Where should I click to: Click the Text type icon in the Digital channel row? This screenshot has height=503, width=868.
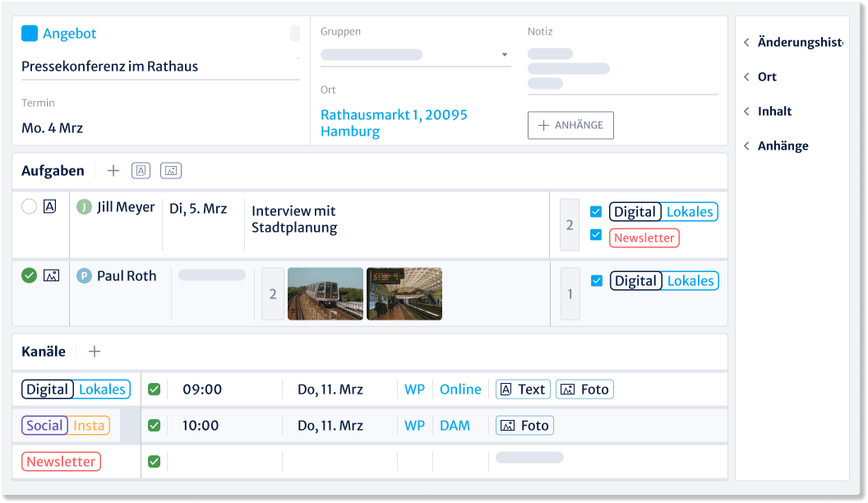[523, 389]
